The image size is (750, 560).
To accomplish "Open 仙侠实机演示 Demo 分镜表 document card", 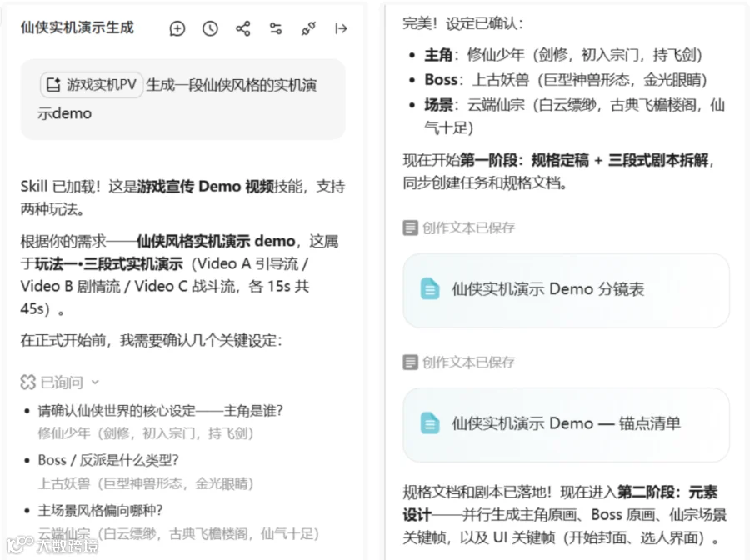I will coord(566,290).
